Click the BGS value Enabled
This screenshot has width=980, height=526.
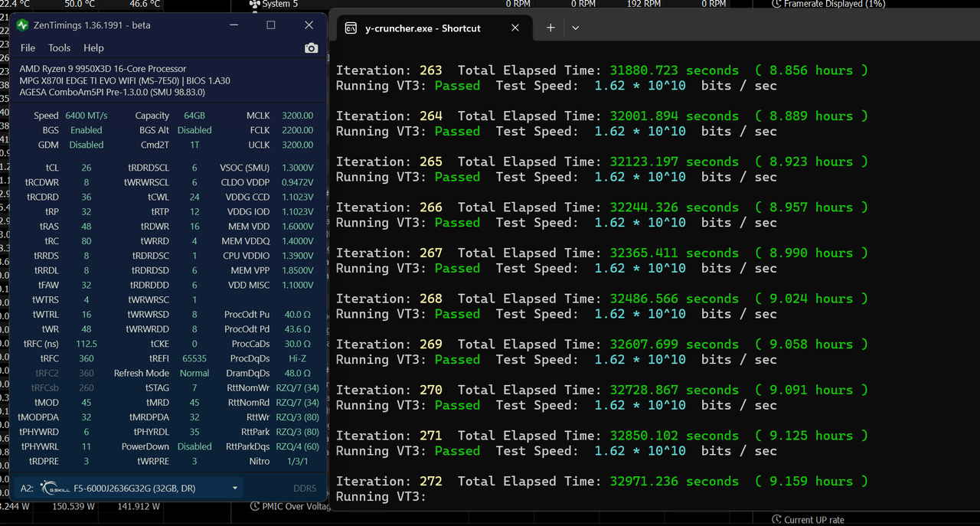click(x=87, y=130)
